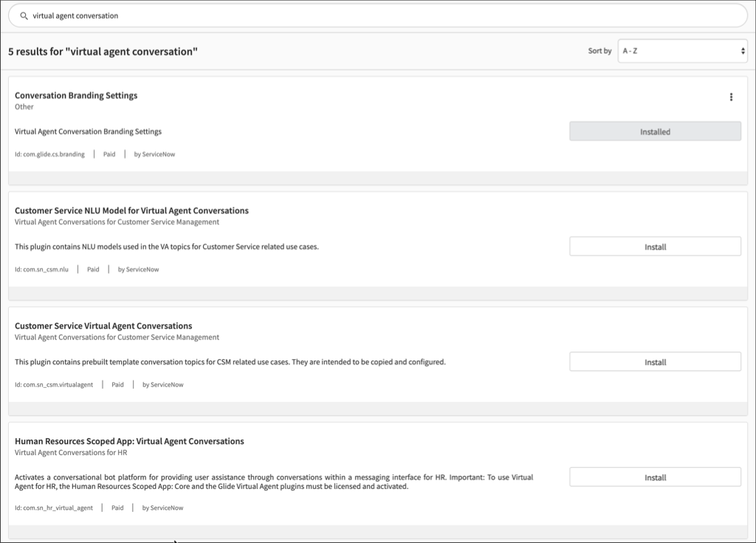This screenshot has width=756, height=543.
Task: Select the Customer Service Virtual Agent Conversations title
Action: click(x=102, y=325)
